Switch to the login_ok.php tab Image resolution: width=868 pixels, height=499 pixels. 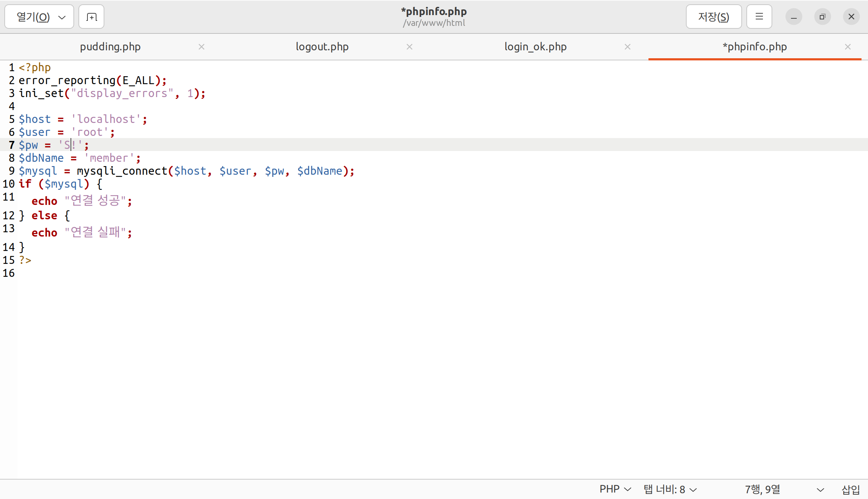pos(535,47)
